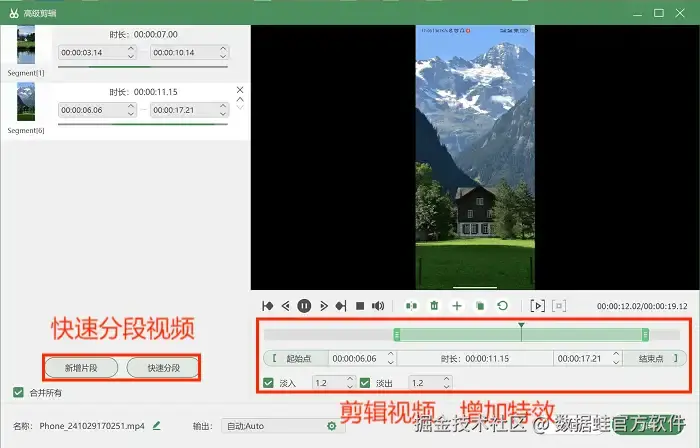Set end point with 结束点 button

[654, 358]
